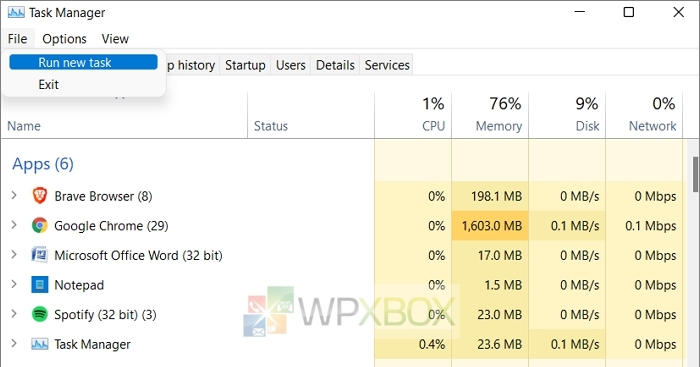700x367 pixels.
Task: Open the Services tab
Action: click(387, 65)
